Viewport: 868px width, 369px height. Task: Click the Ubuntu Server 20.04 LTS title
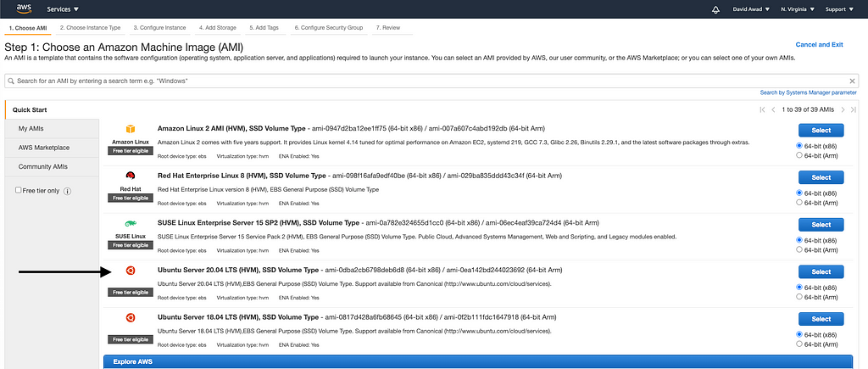[238, 270]
